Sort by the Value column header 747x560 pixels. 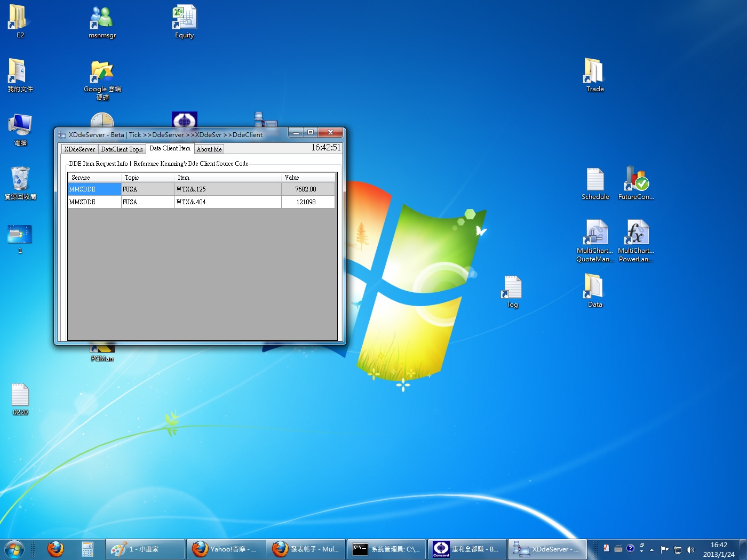click(x=308, y=178)
